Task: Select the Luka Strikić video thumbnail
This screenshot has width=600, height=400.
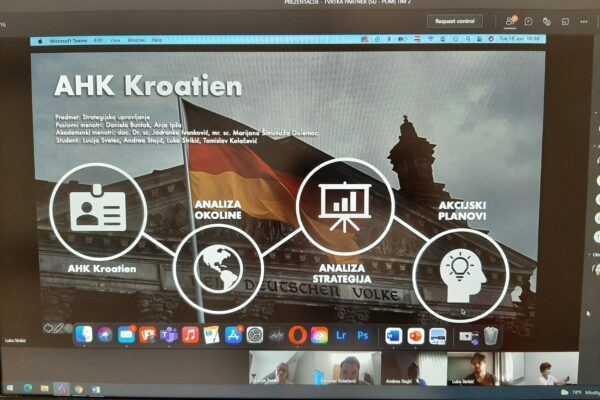Action: 471,369
